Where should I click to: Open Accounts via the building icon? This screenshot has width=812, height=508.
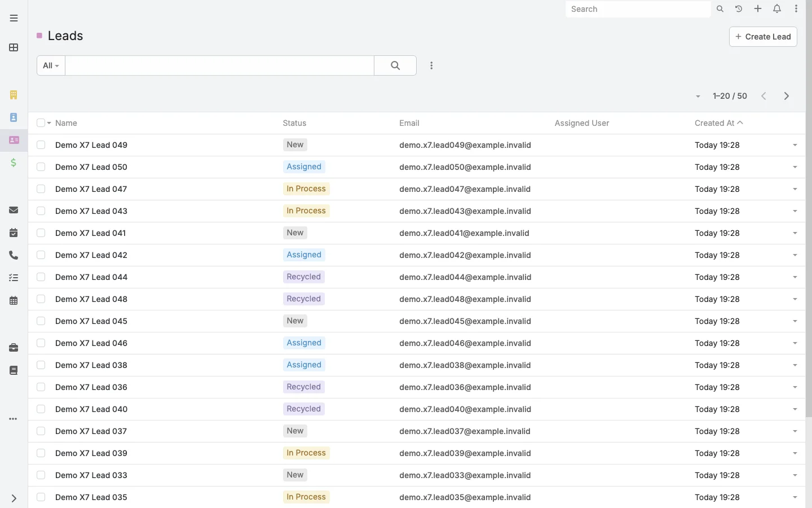point(14,95)
